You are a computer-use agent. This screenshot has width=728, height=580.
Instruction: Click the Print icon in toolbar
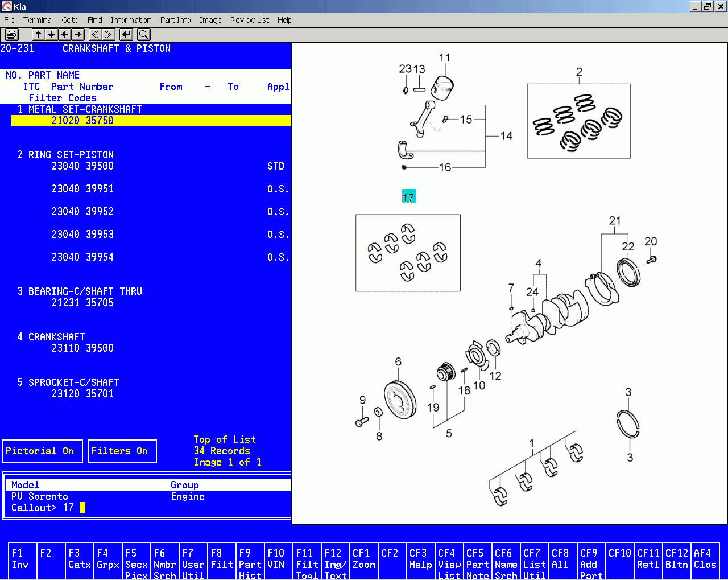(11, 35)
